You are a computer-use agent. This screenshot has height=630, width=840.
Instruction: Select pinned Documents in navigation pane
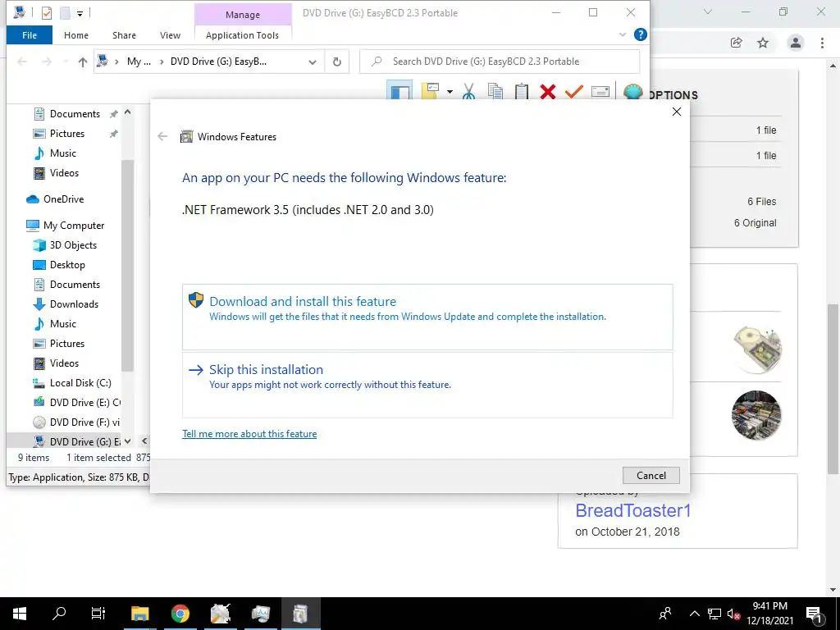click(x=75, y=114)
